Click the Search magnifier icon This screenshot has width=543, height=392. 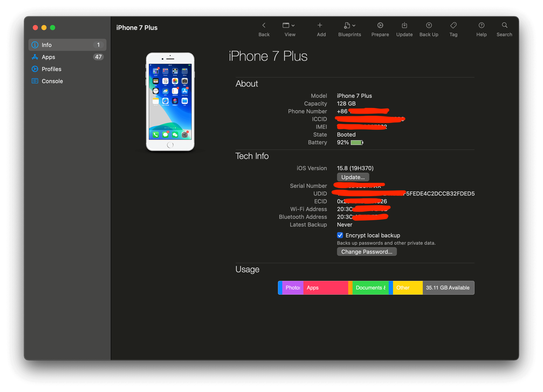(504, 25)
